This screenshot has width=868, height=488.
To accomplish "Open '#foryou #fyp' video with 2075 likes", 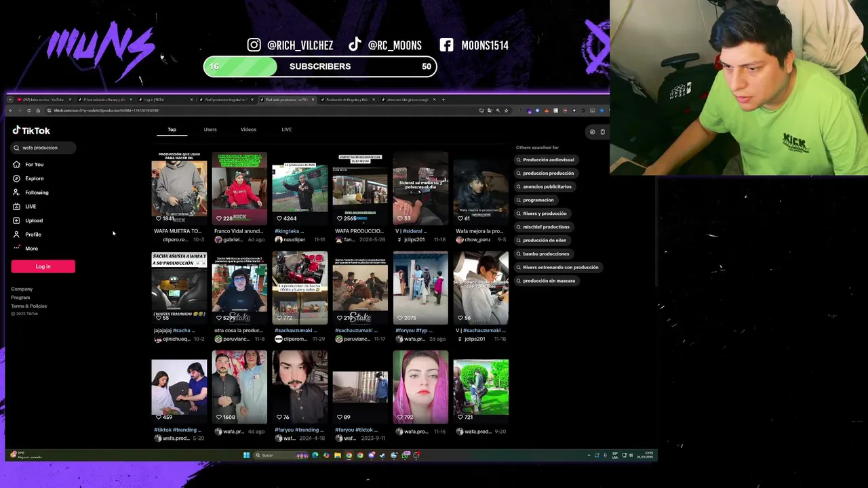I will click(x=420, y=287).
